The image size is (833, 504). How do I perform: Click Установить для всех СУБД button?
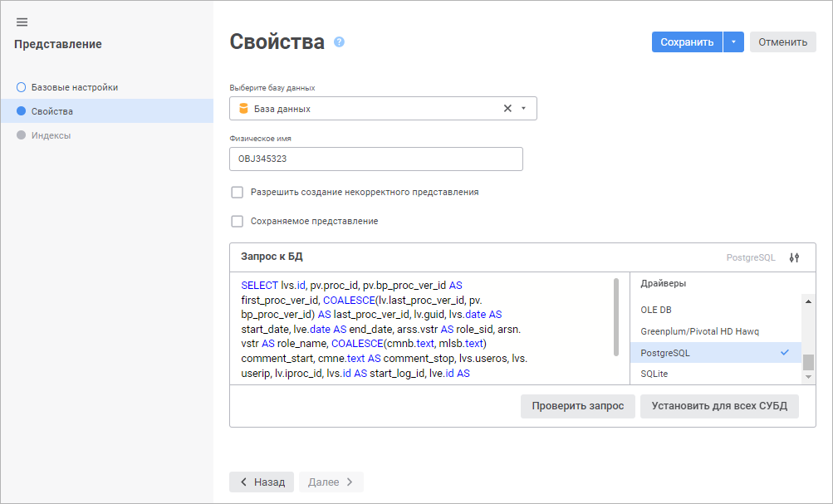719,407
